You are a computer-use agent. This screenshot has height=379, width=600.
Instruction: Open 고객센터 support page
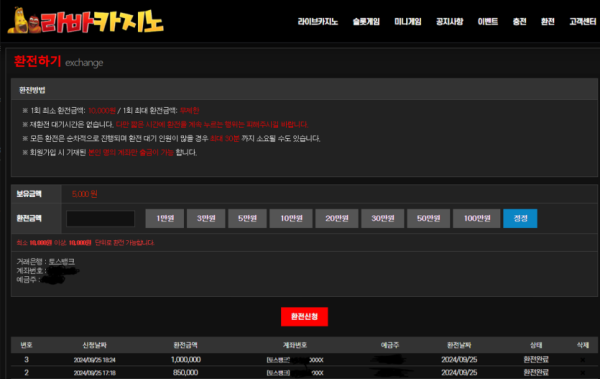click(x=582, y=22)
